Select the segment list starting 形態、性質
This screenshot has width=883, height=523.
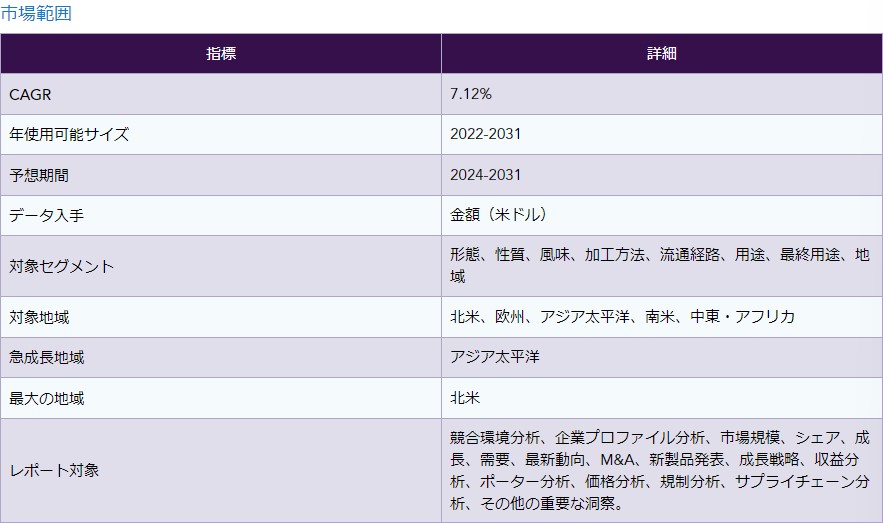click(660, 266)
